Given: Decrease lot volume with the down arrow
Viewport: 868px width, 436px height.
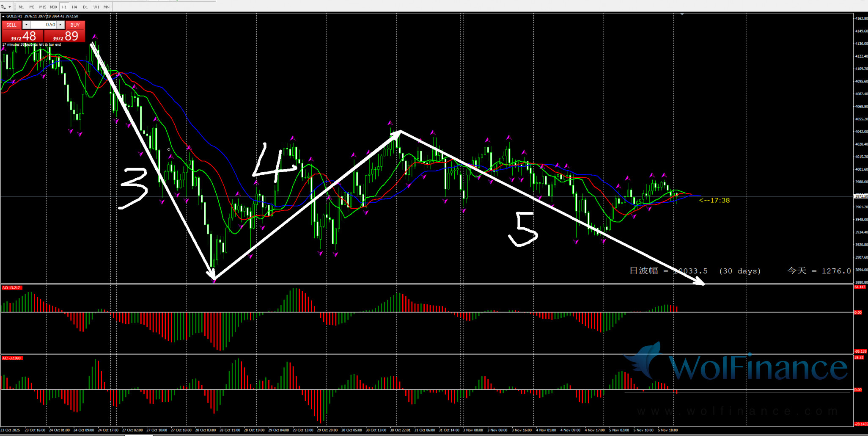Looking at the screenshot, I should [x=26, y=25].
